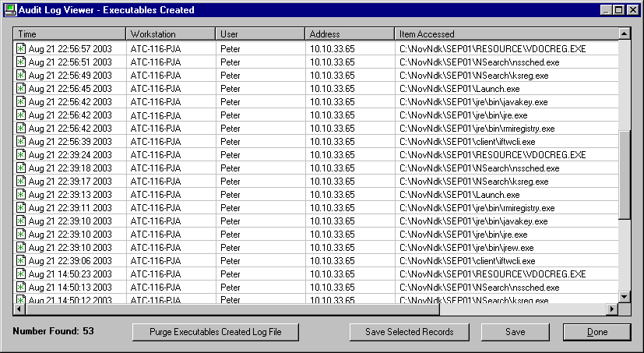Click the record icon for Aug 21 14:50:23
This screenshot has height=353, width=644.
click(20, 274)
